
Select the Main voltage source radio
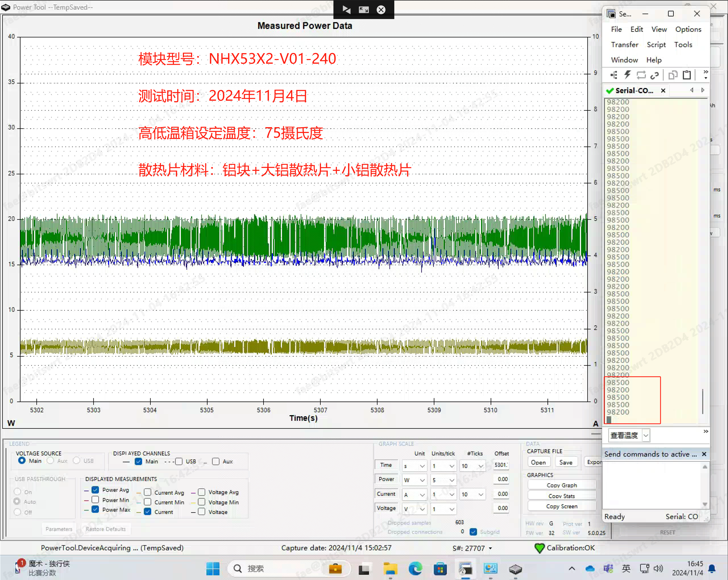22,461
